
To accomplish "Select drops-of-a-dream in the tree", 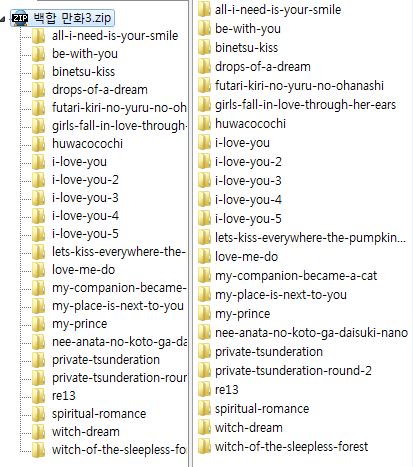I will pos(100,90).
